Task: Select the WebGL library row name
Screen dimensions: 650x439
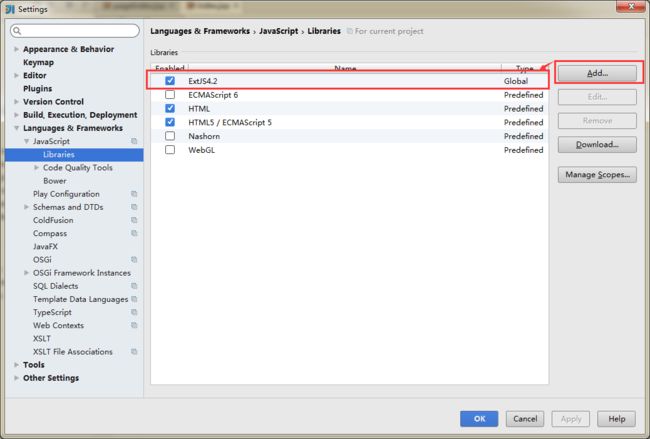Action: coord(201,150)
